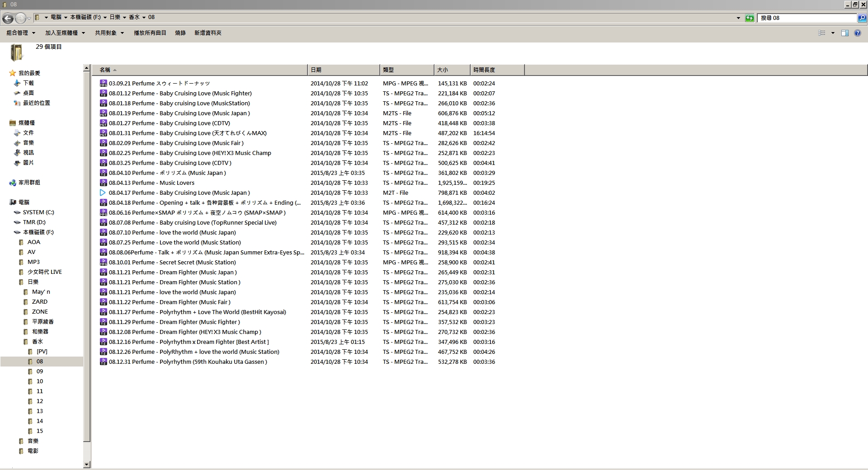Click the Forward navigation arrow
Screen dimensions: 868x470
20,18
